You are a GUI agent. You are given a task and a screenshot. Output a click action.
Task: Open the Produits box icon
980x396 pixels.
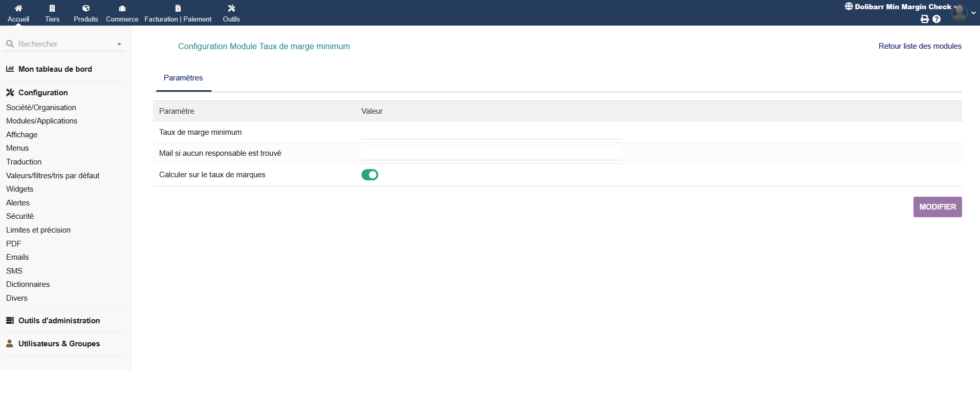pos(86,8)
